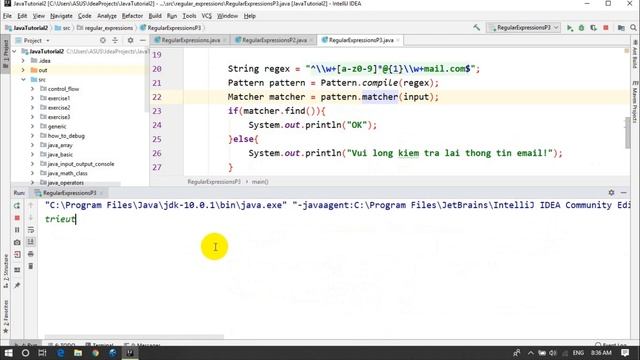Screen dimensions: 640x360
Task: Open Windows notification center
Action: [625, 353]
